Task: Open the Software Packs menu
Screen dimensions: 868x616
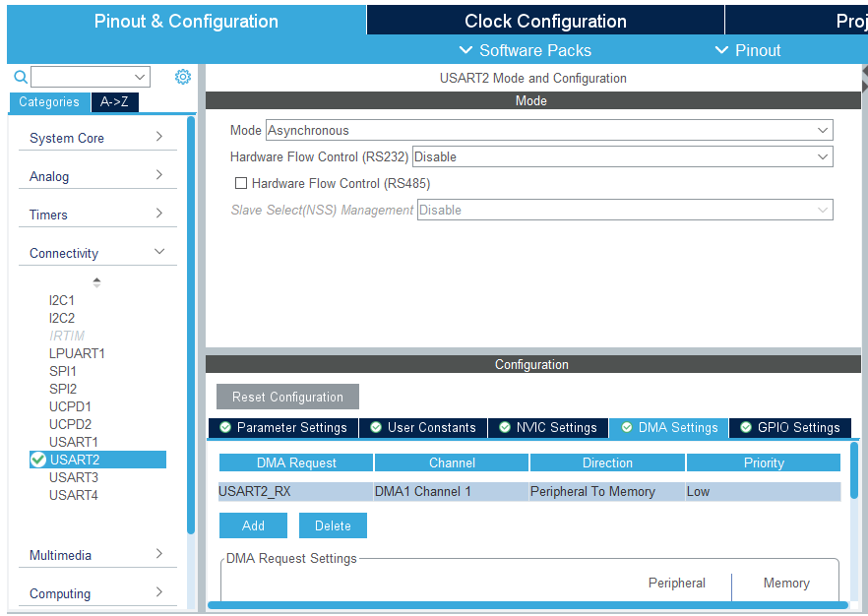Action: [x=526, y=50]
